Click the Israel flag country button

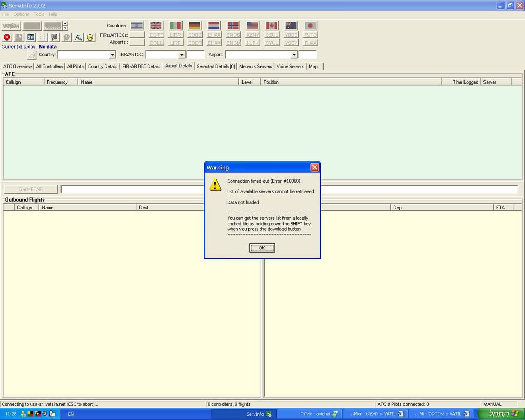(137, 26)
